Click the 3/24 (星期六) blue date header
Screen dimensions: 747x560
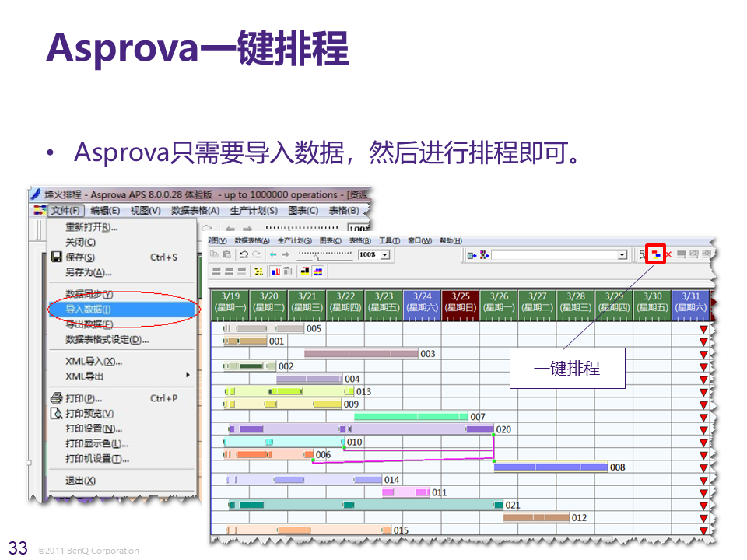pyautogui.click(x=422, y=303)
